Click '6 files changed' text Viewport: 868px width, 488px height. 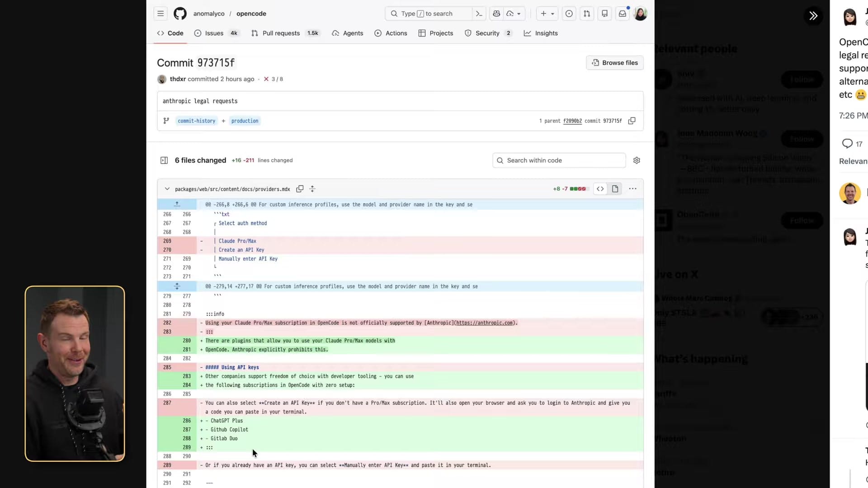click(x=200, y=160)
